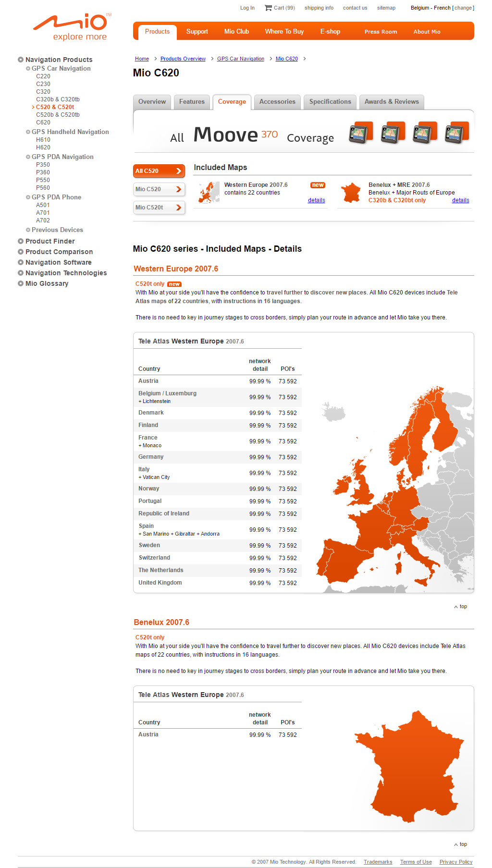
Task: Open the Trademarks footer link
Action: 378,862
